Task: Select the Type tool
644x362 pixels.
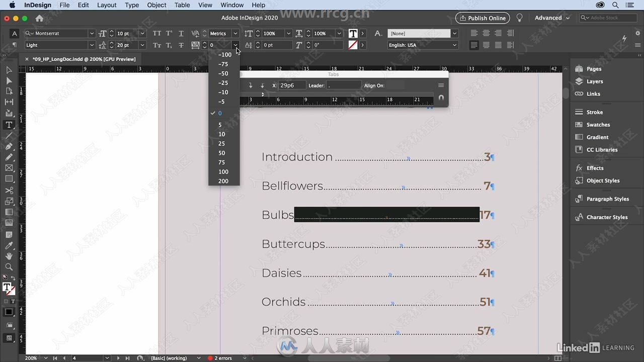Action: (9, 125)
